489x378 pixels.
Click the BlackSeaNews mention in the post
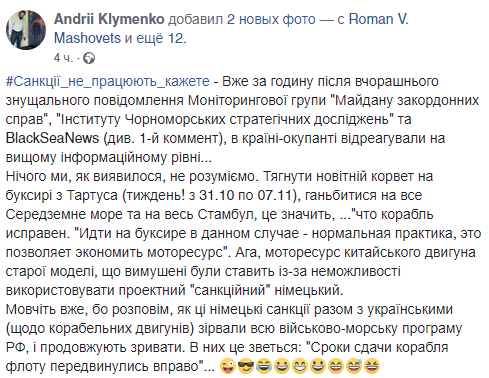52,138
